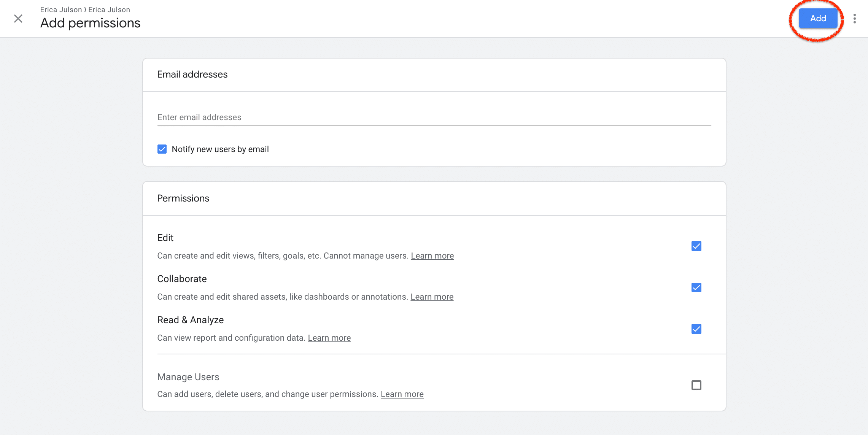Image resolution: width=868 pixels, height=435 pixels.
Task: Click the Permissions section header
Action: click(x=183, y=198)
